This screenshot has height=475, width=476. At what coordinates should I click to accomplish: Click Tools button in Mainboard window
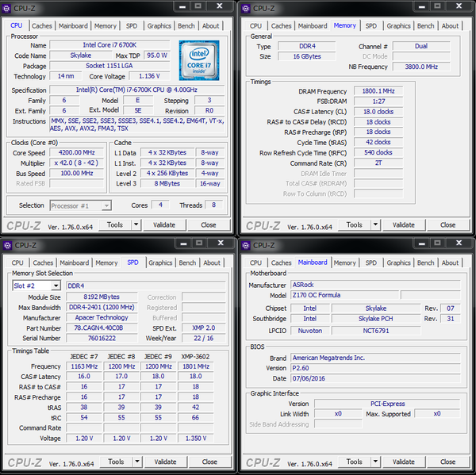[355, 462]
